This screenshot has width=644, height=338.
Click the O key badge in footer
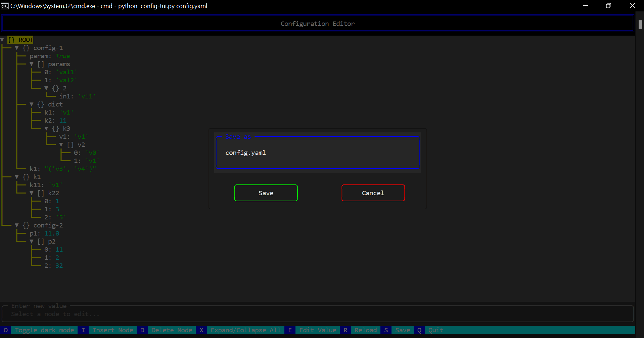pyautogui.click(x=6, y=330)
